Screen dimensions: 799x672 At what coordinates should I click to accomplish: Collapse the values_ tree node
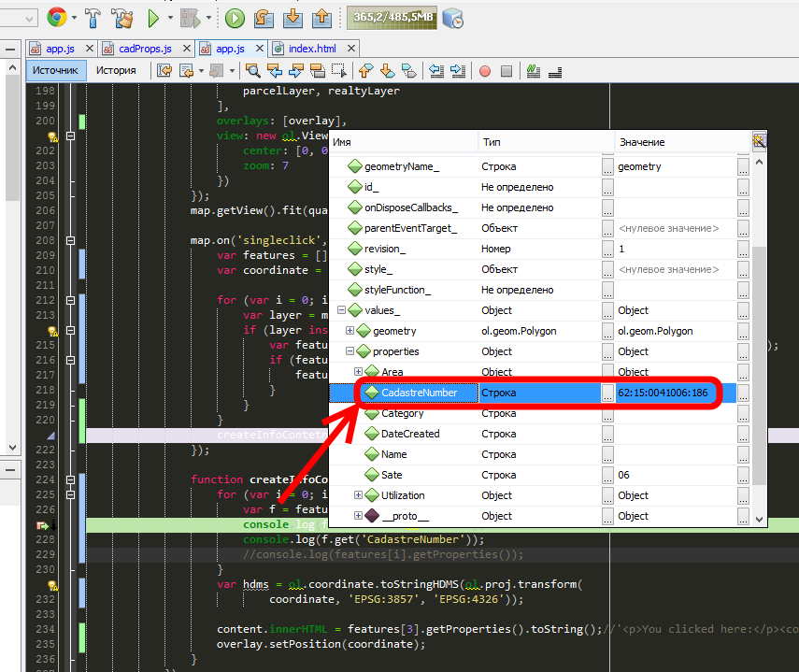pyautogui.click(x=342, y=310)
